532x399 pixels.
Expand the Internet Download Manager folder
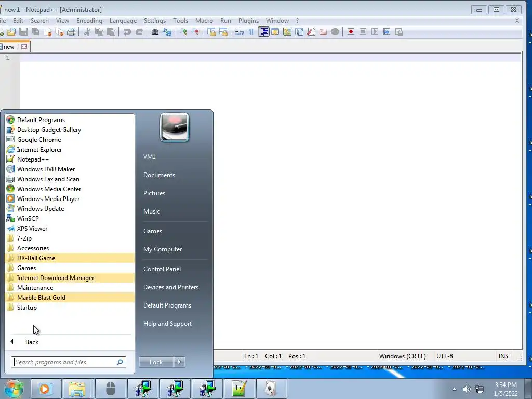point(70,278)
